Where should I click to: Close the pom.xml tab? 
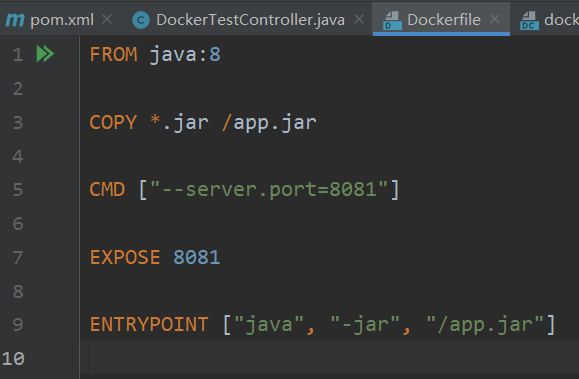107,19
